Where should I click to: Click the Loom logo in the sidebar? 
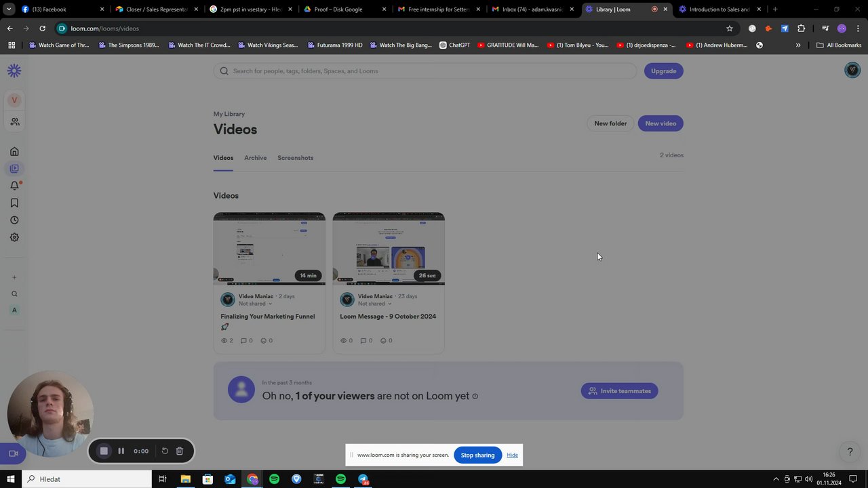click(x=14, y=70)
